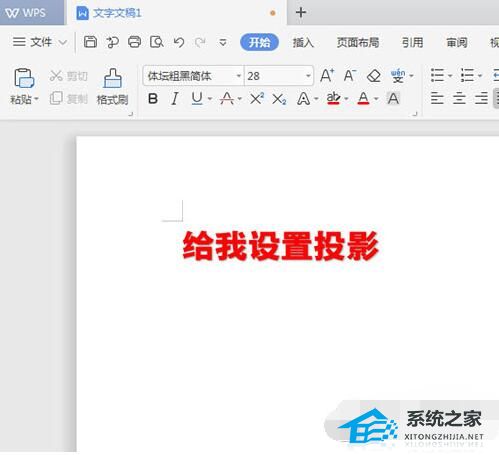Click the 粘贴 paste icon
499x455 pixels.
click(x=24, y=79)
